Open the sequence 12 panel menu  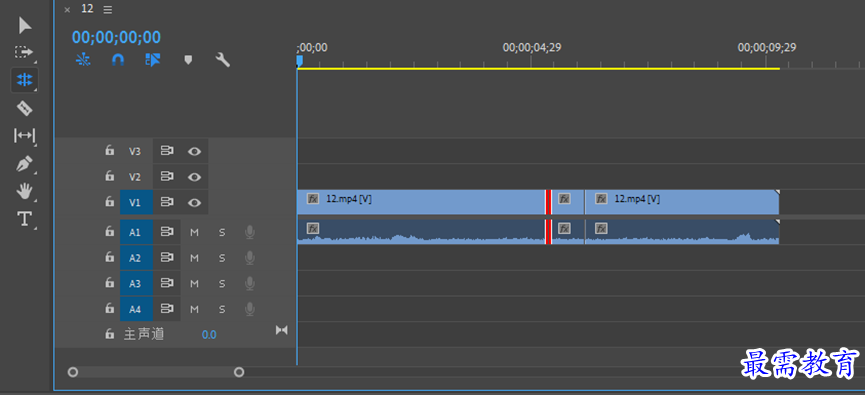[108, 9]
